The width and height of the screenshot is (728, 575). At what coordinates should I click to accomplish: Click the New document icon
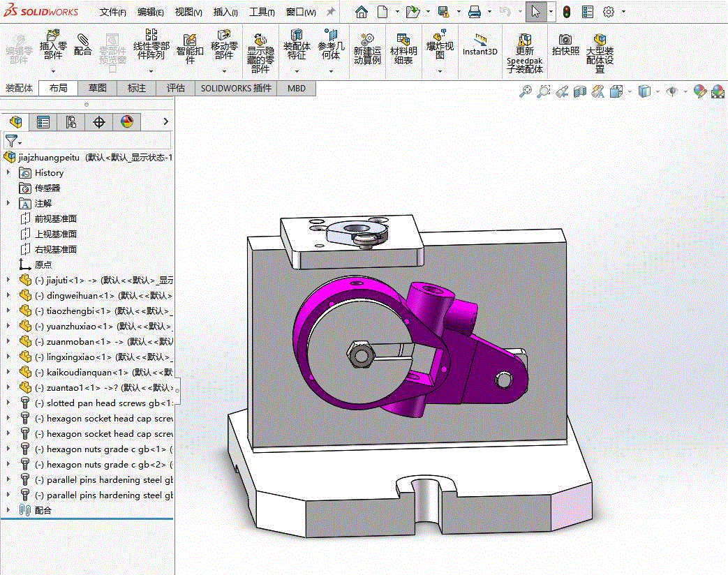(x=382, y=12)
